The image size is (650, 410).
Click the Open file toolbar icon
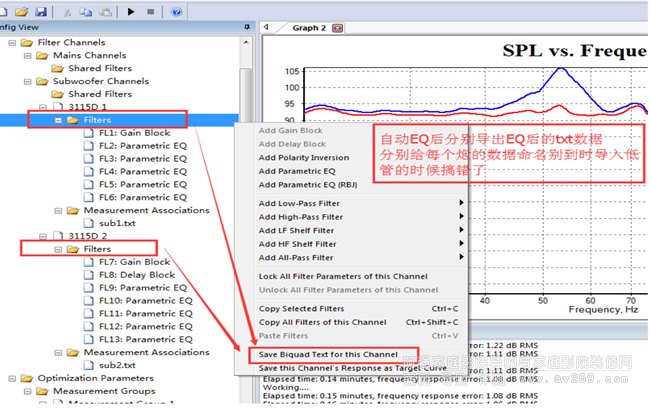point(21,11)
